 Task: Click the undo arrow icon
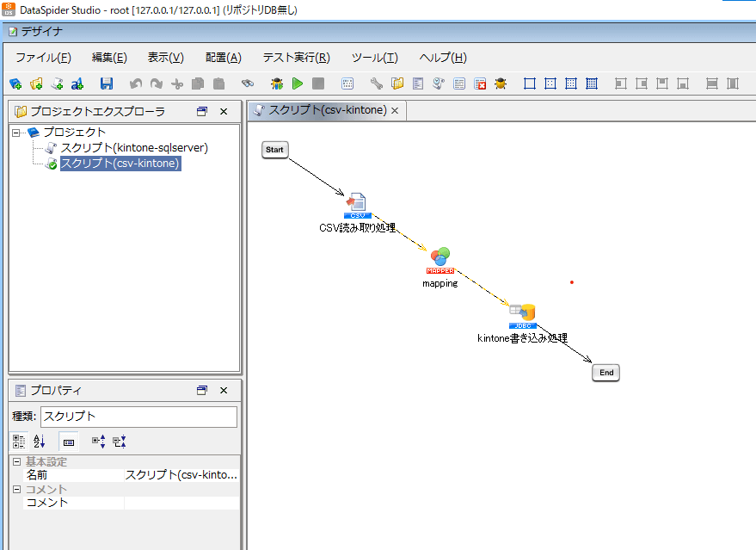(136, 84)
